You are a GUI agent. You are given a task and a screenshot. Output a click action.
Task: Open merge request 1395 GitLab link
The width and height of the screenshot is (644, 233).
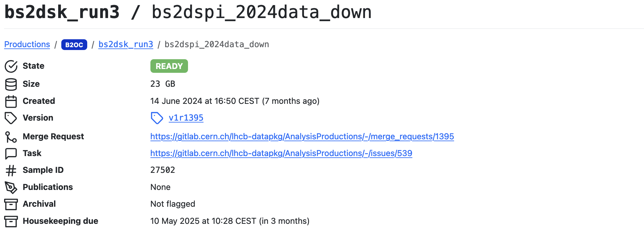click(302, 137)
